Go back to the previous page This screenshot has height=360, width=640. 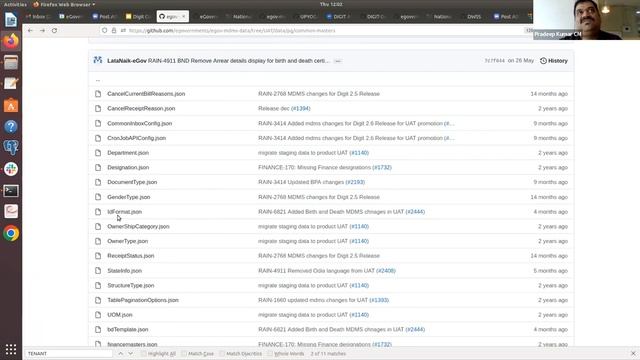30,31
